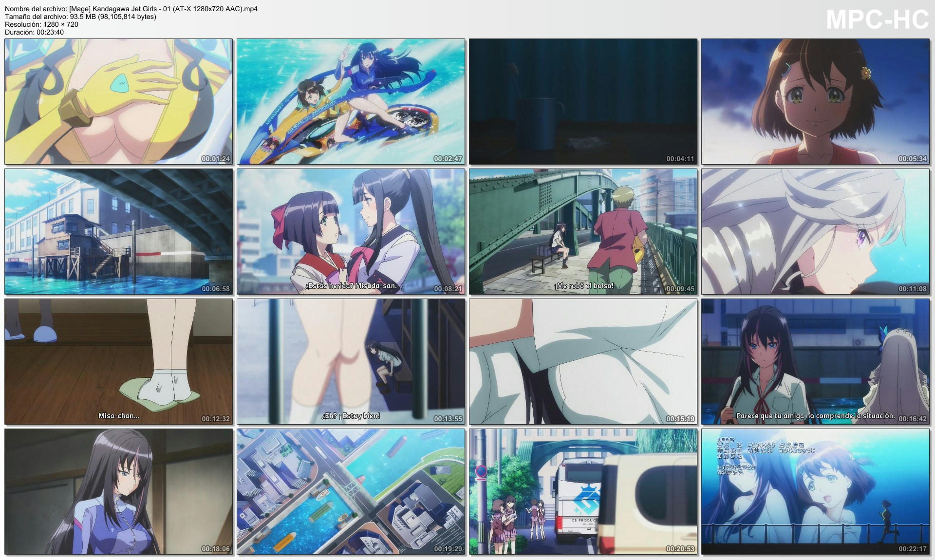
Task: Select the thumbnail at 00:02:47
Action: click(x=351, y=102)
